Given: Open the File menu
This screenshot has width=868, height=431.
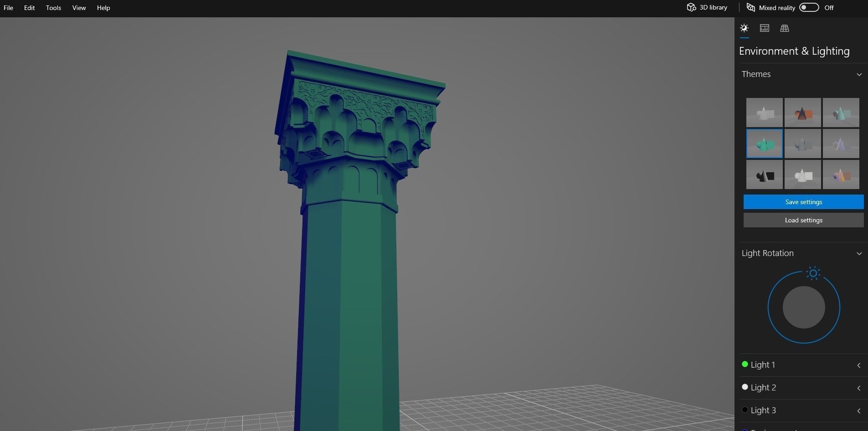Looking at the screenshot, I should point(8,8).
